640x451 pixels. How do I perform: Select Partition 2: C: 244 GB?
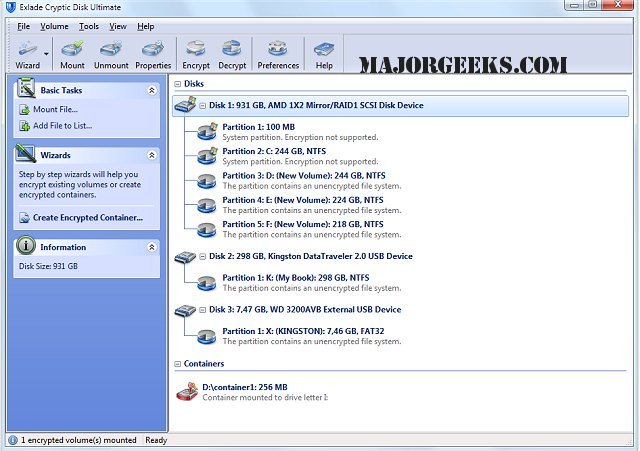pos(274,151)
